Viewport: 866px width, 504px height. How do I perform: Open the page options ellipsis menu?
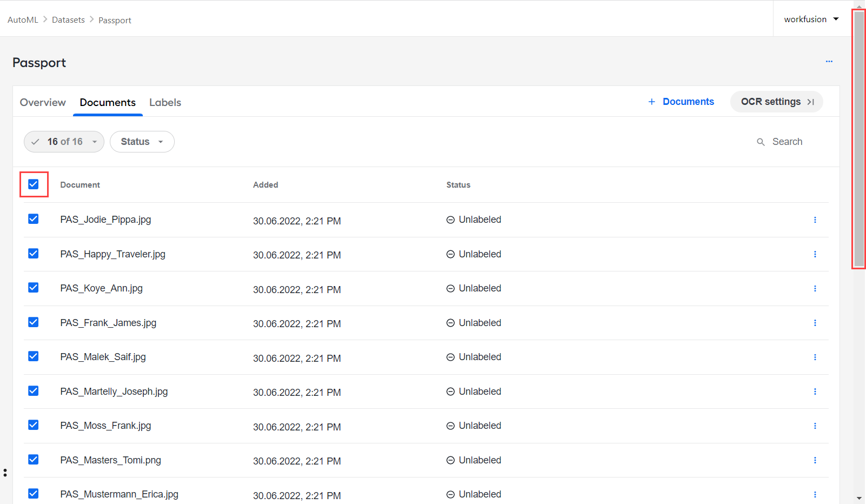tap(829, 62)
